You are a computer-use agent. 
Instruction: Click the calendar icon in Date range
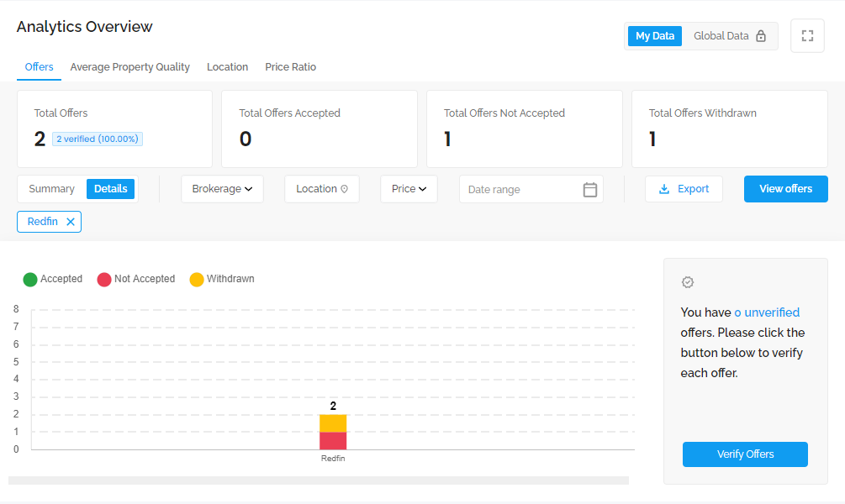click(590, 190)
